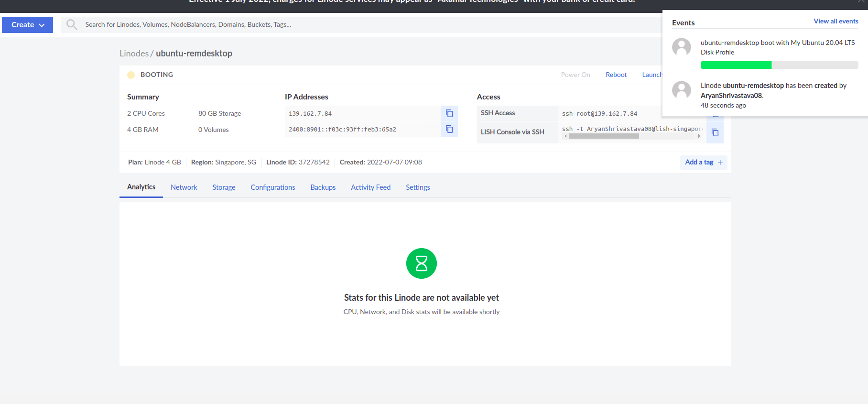Viewport: 868px width, 404px height.
Task: Click the '0 Volumes' summary text
Action: 214,130
